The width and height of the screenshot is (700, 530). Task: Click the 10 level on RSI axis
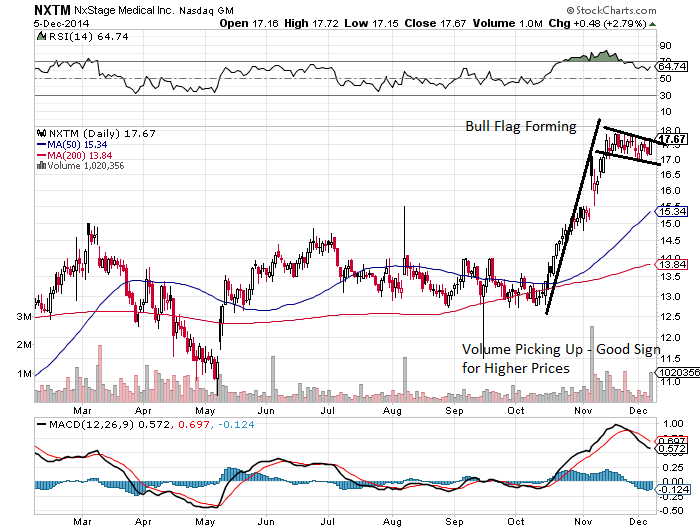[x=665, y=112]
